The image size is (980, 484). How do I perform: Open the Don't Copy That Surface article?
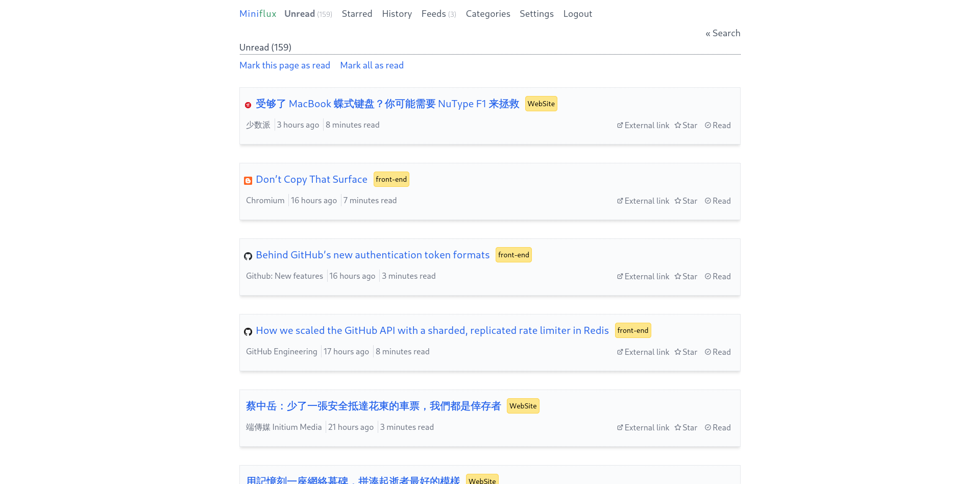pos(311,179)
